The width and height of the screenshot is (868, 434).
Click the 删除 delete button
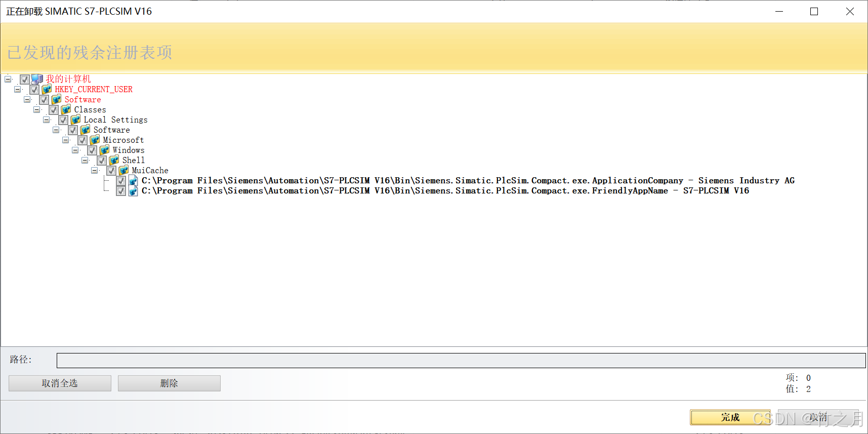point(169,383)
